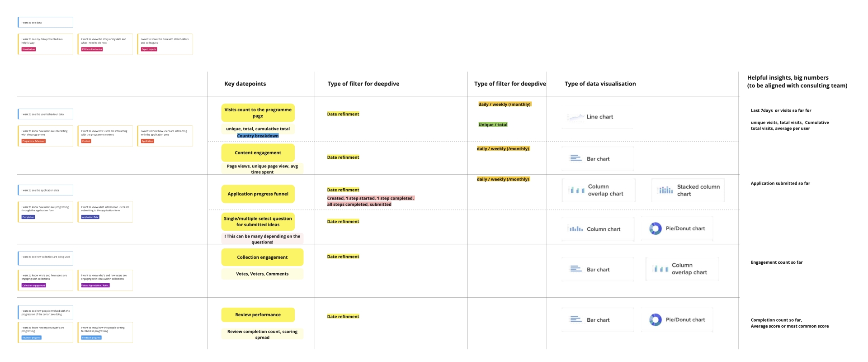Viewport: 868px width, 362px height.
Task: Click the Bar chart icon in Content engagement row
Action: pos(576,158)
